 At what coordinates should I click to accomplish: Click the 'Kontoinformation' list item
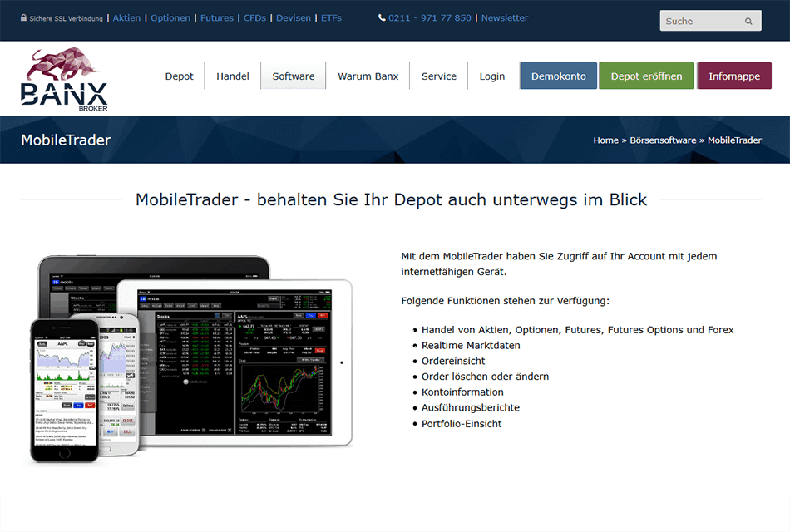(462, 392)
